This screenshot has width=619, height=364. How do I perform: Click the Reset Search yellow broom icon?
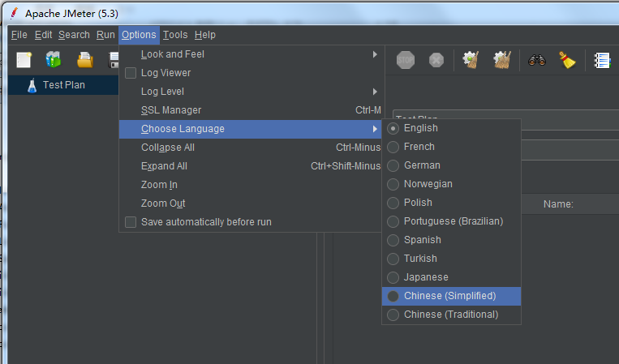click(x=567, y=60)
